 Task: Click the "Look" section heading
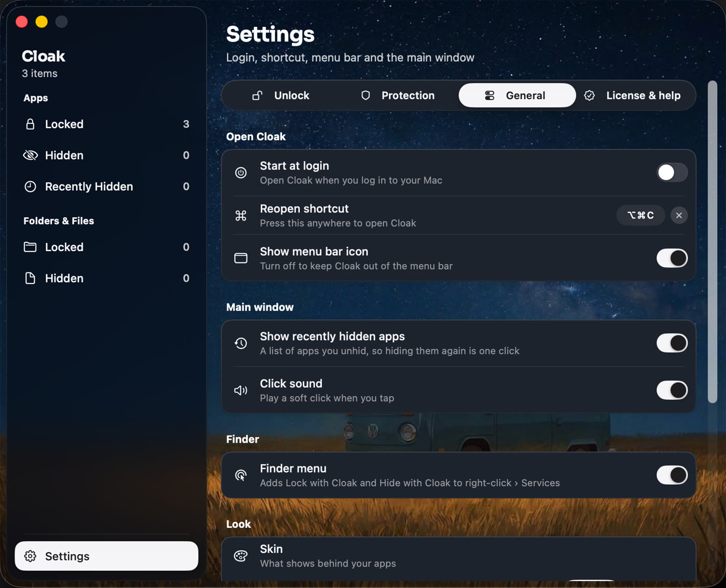[239, 524]
